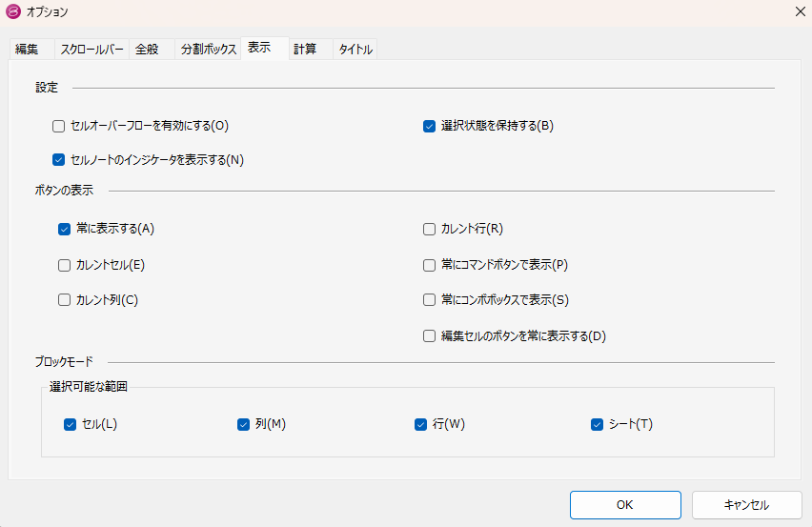Close the オプション dialog with X
The height and width of the screenshot is (527, 812).
click(x=800, y=11)
